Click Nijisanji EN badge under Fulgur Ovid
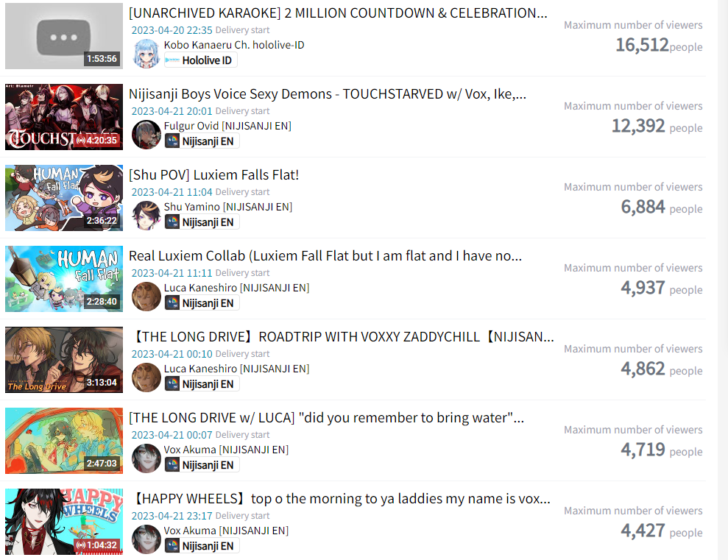728x560 pixels. (x=202, y=141)
